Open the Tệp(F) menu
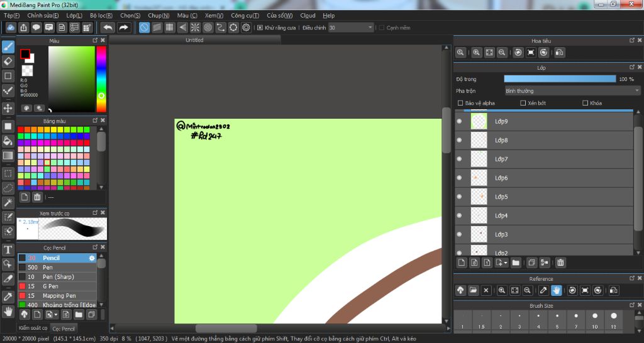Image resolution: width=644 pixels, height=343 pixels. coord(11,16)
